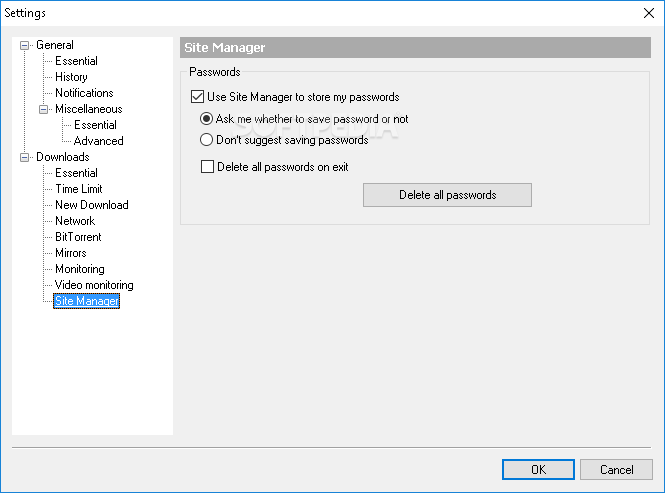The height and width of the screenshot is (493, 665).
Task: Select Don't suggest saving passwords option
Action: point(206,140)
